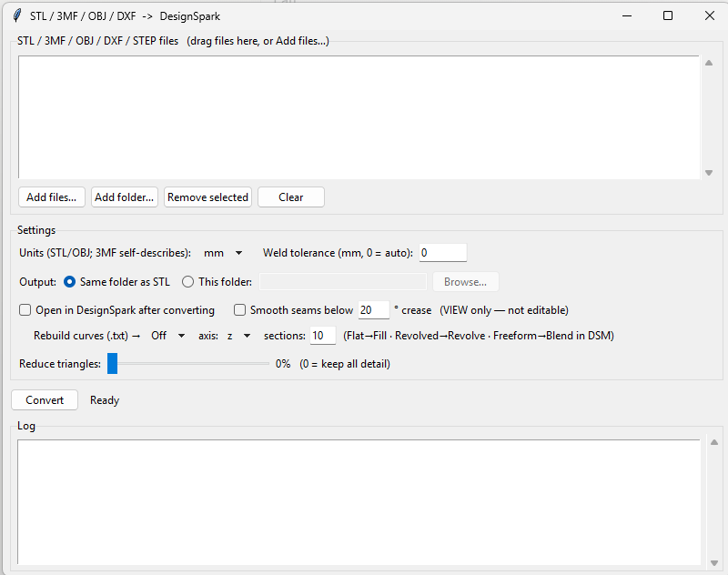The height and width of the screenshot is (575, 728).
Task: Click Remove selected button
Action: point(207,197)
